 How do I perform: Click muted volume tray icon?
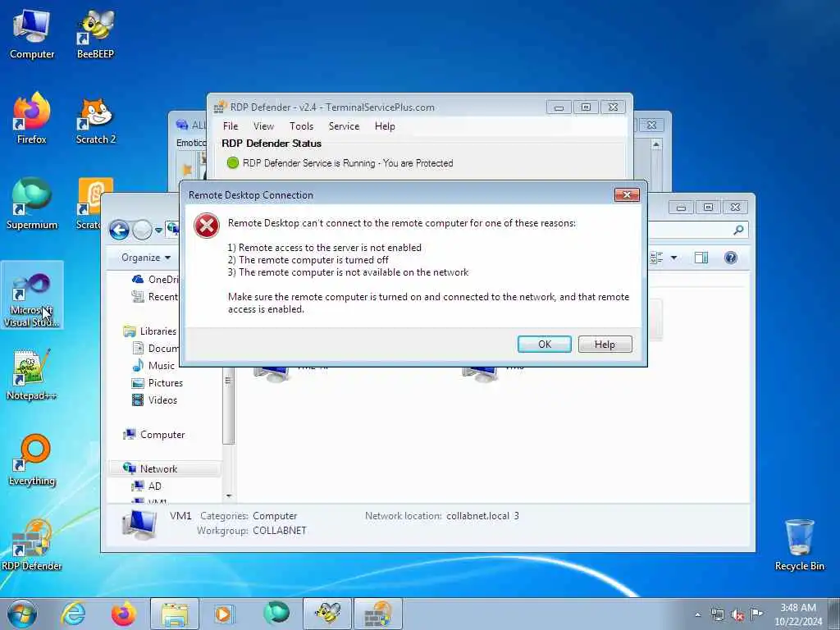[x=737, y=615]
